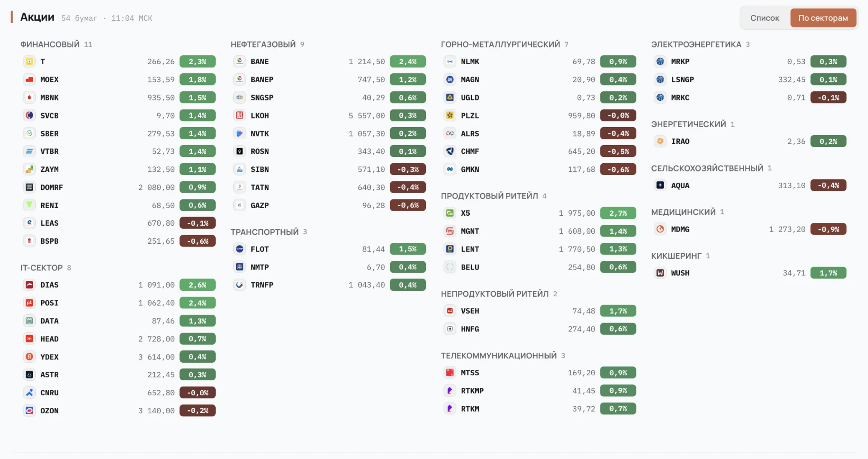
Task: Click the WUSH ticker logo icon
Action: pyautogui.click(x=660, y=273)
